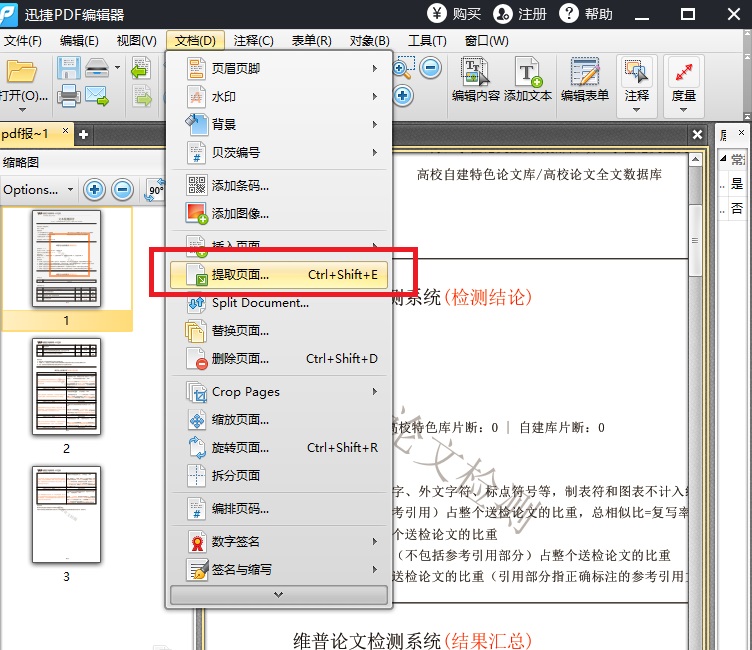
Task: Choose 添加图像 from the menu
Action: [x=279, y=213]
